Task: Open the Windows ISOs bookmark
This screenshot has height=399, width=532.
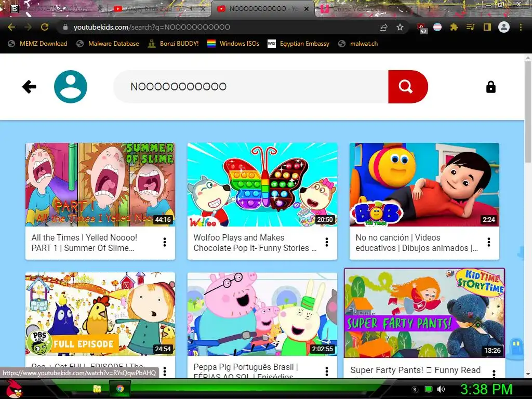Action: [233, 44]
